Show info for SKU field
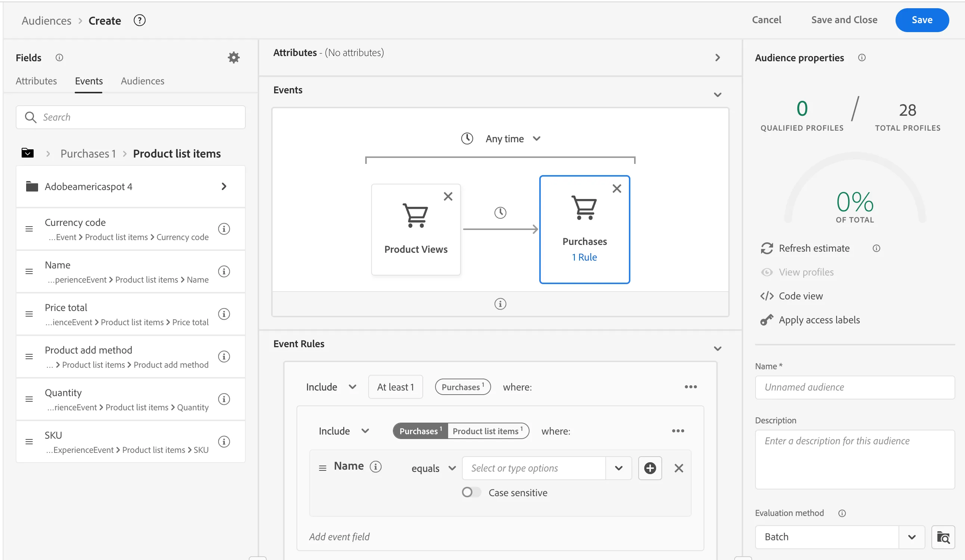Viewport: 965px width, 560px height. [224, 441]
